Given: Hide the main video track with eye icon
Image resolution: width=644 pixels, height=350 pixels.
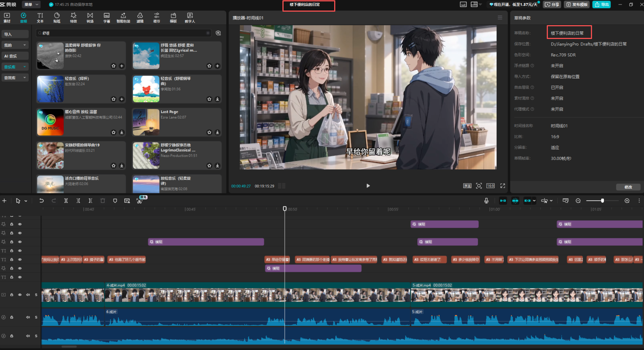Looking at the screenshot, I should (20, 295).
